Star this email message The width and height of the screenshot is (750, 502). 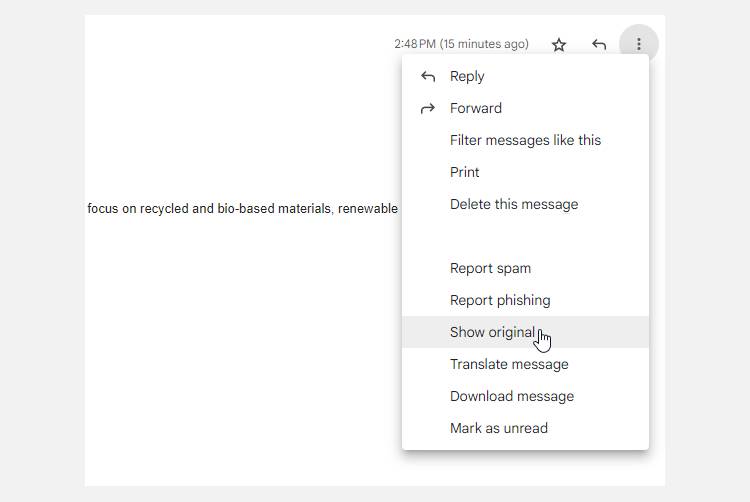click(559, 44)
